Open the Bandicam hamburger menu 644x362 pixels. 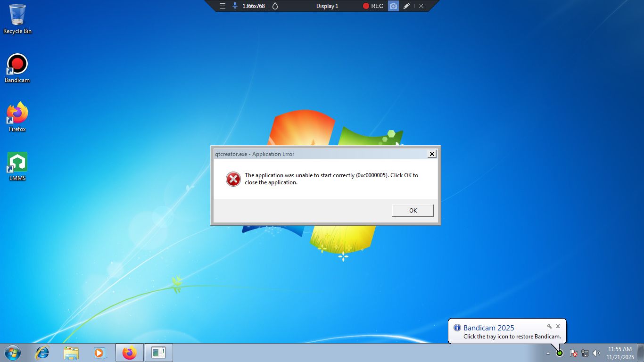[x=223, y=6]
